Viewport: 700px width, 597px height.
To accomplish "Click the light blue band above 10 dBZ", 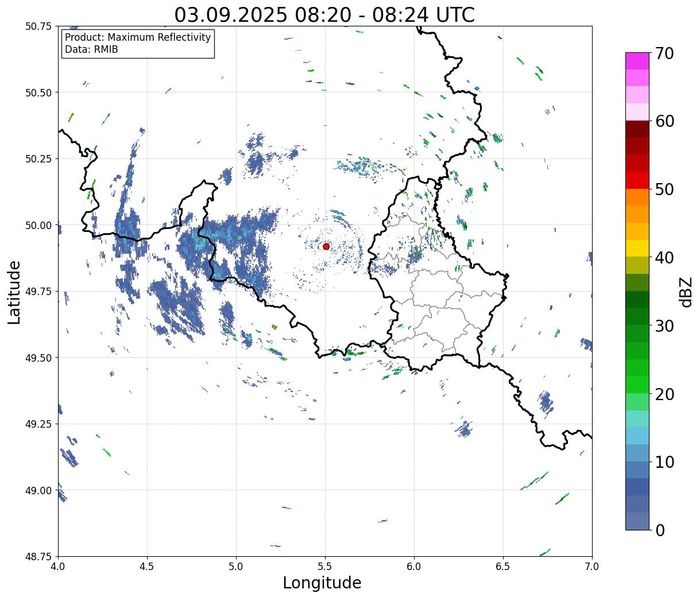I will [x=637, y=436].
